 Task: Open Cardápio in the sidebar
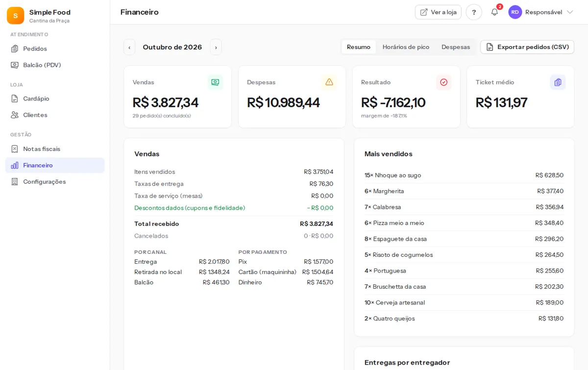pyautogui.click(x=55, y=99)
